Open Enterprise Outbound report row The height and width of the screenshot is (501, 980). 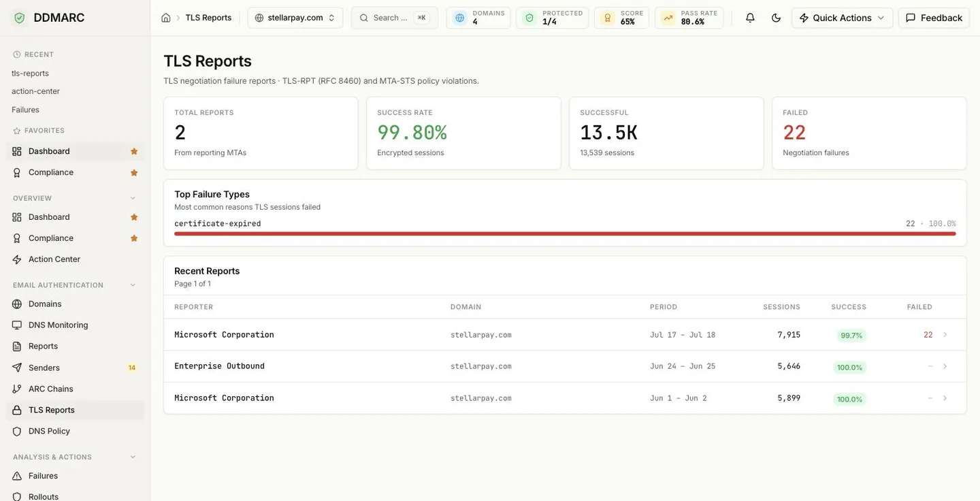pos(565,366)
